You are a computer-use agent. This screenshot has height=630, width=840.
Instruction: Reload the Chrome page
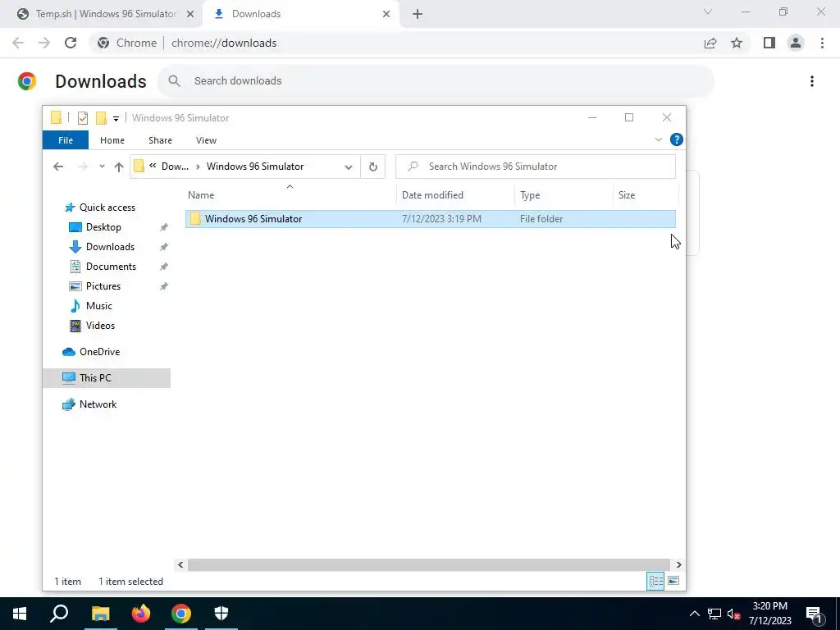[71, 43]
